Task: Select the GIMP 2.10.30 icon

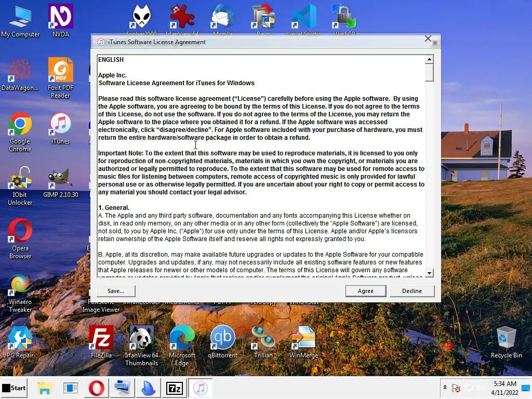Action: point(60,182)
